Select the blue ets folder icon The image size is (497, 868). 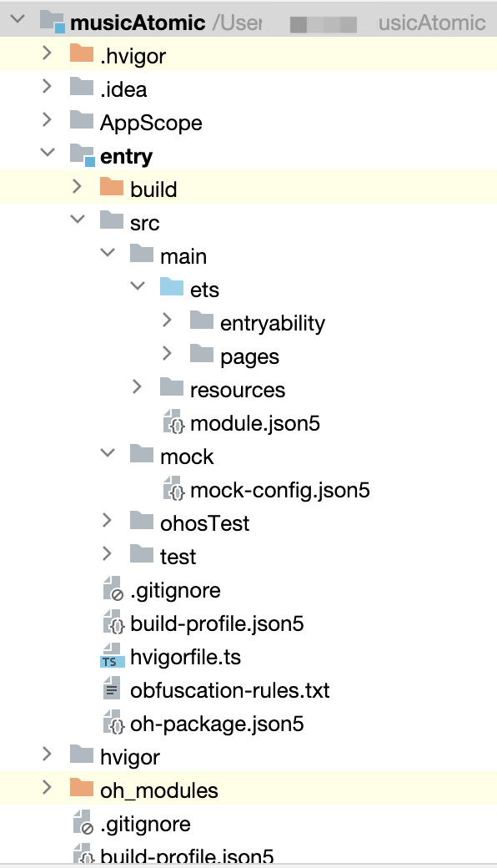tap(172, 287)
